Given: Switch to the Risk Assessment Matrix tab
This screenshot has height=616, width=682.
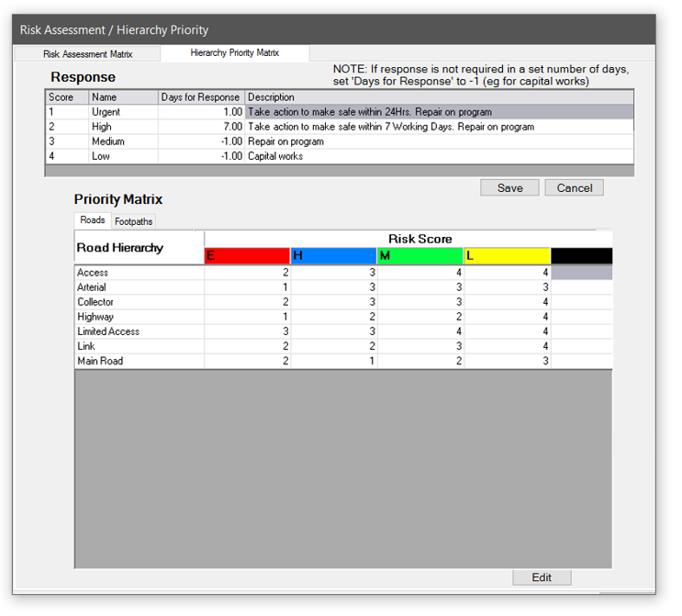Looking at the screenshot, I should [88, 54].
